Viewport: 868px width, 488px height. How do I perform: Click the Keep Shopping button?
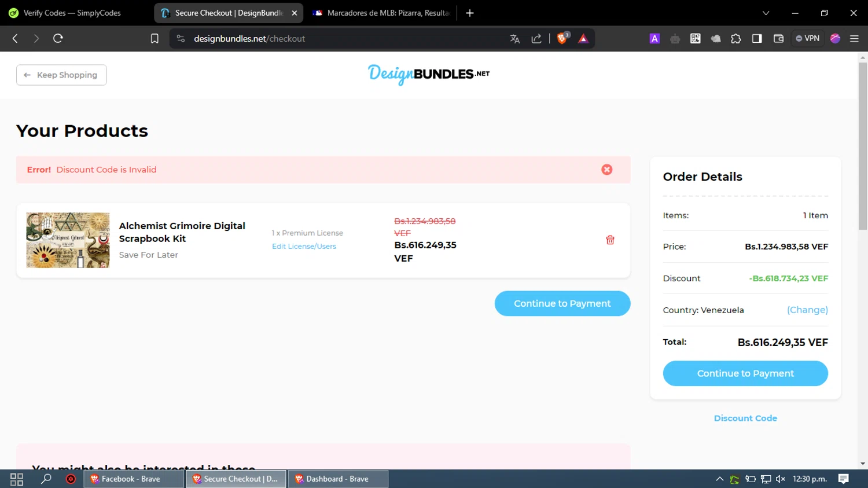tap(61, 75)
